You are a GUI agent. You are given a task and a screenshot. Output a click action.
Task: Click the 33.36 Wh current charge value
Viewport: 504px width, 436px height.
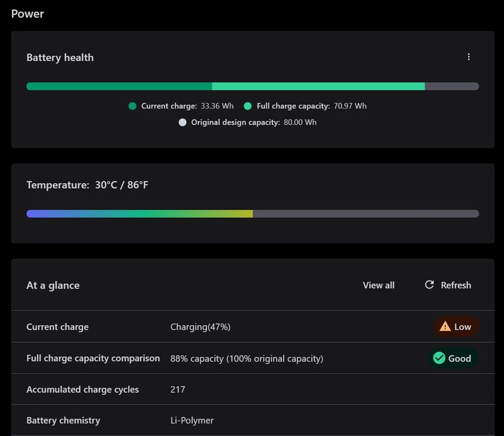point(217,106)
